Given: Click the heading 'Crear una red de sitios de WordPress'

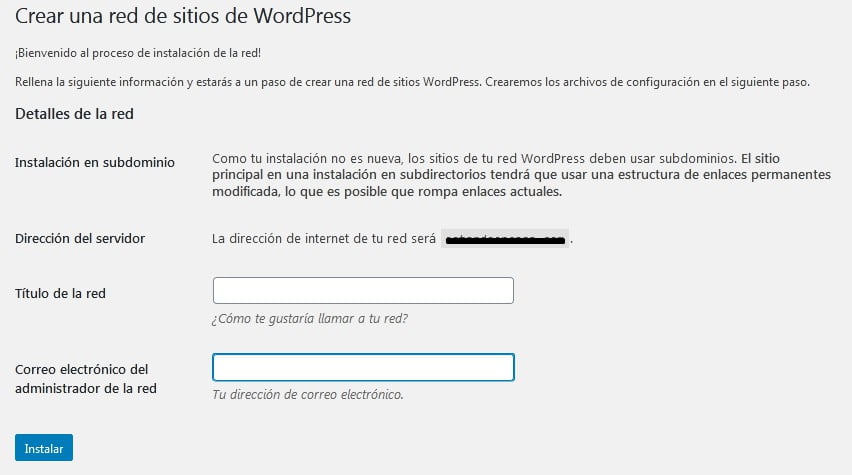Looking at the screenshot, I should tap(183, 16).
